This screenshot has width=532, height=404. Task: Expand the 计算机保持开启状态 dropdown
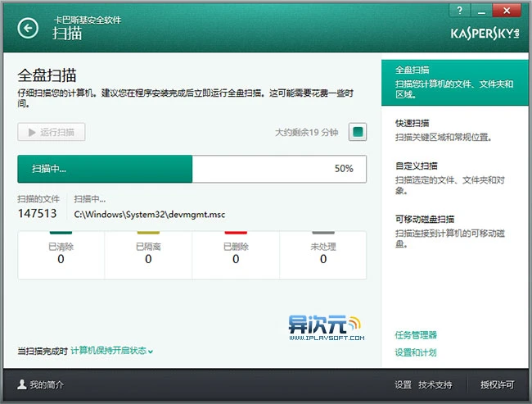pos(111,351)
